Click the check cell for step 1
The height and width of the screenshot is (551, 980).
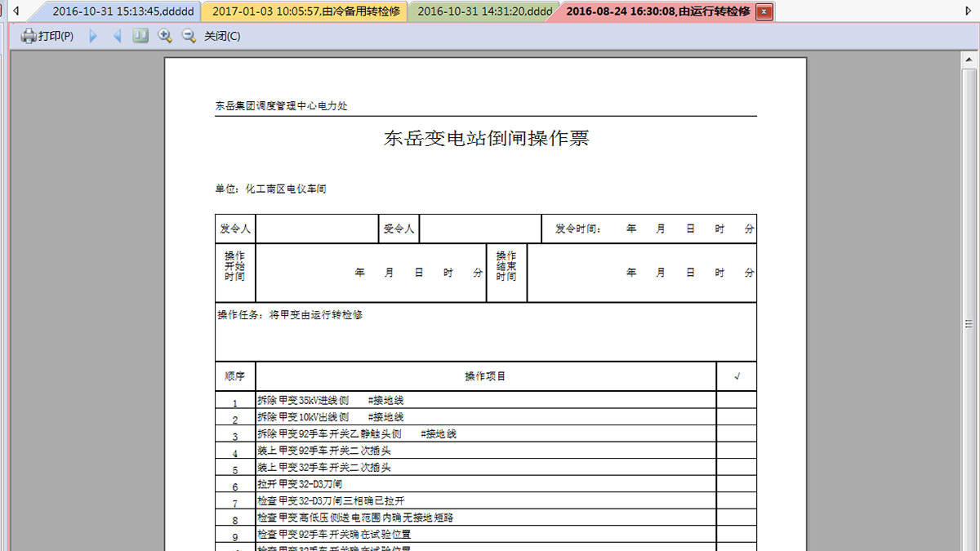pyautogui.click(x=737, y=401)
